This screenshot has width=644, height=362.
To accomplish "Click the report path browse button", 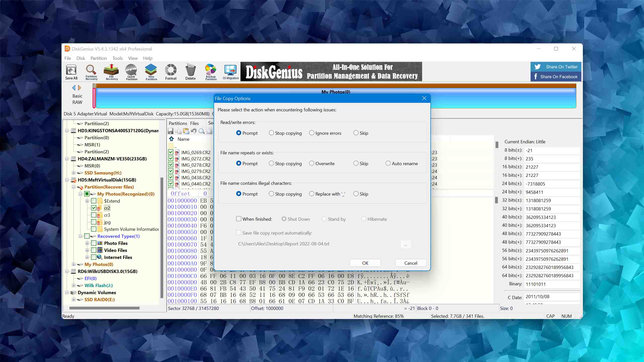I will pos(406,244).
